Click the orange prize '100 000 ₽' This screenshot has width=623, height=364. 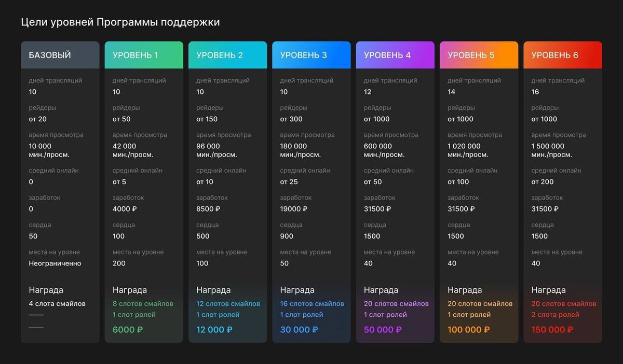(x=468, y=330)
